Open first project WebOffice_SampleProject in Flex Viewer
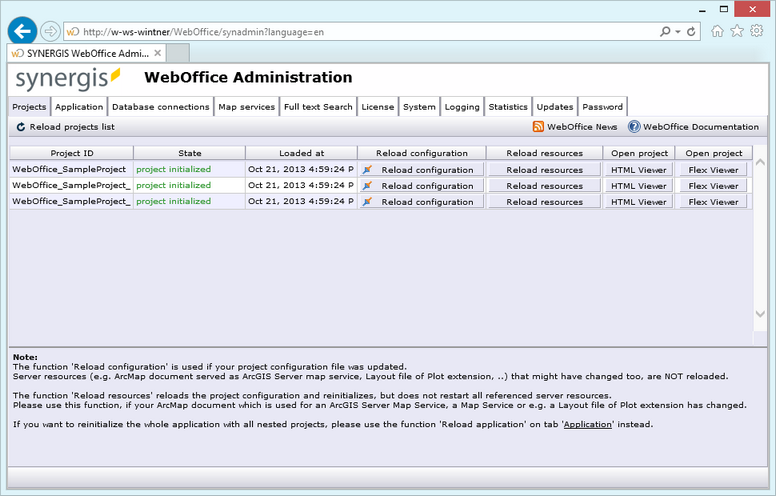Image resolution: width=776 pixels, height=496 pixels. [713, 170]
